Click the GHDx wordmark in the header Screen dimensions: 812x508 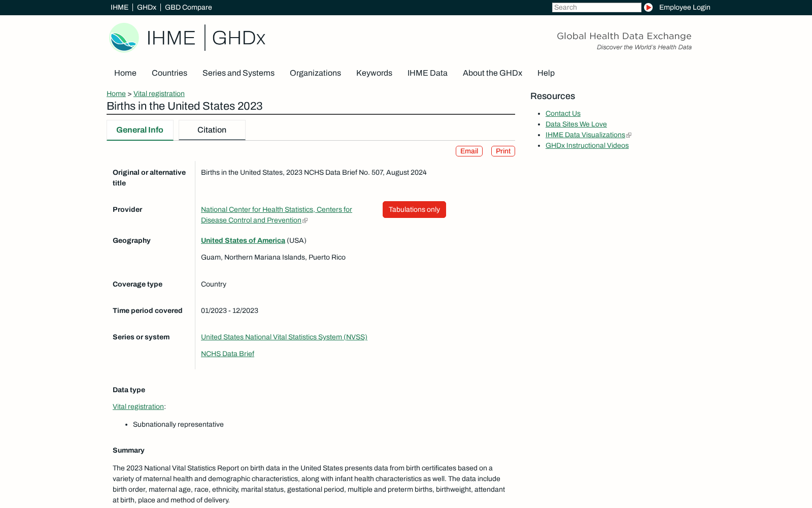click(239, 38)
